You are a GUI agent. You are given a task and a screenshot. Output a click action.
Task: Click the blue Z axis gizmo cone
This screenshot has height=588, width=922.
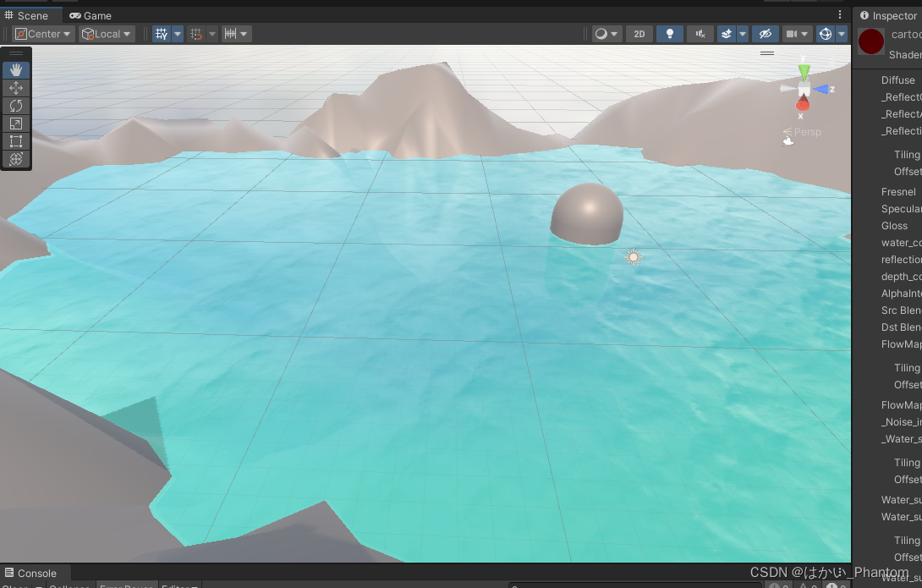pyautogui.click(x=822, y=90)
